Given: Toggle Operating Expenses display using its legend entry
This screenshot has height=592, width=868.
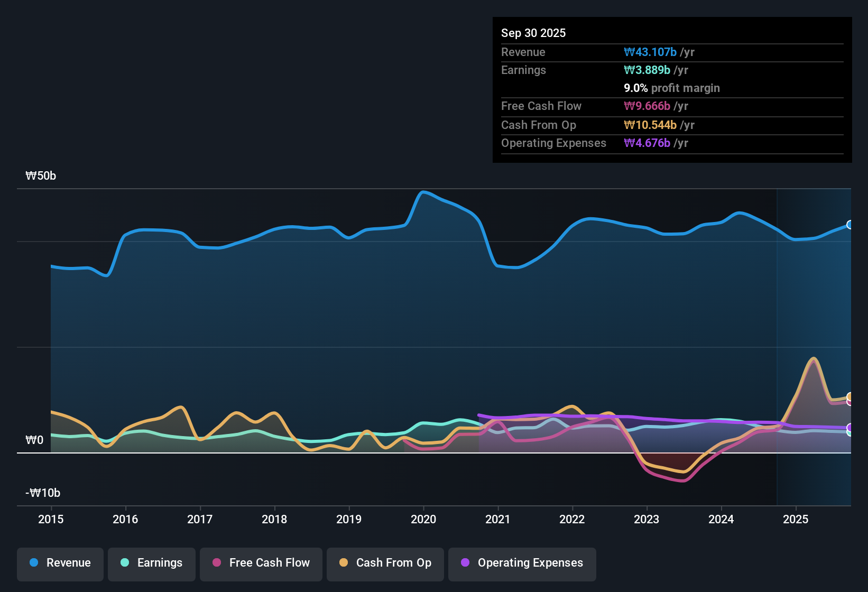Looking at the screenshot, I should (x=522, y=563).
